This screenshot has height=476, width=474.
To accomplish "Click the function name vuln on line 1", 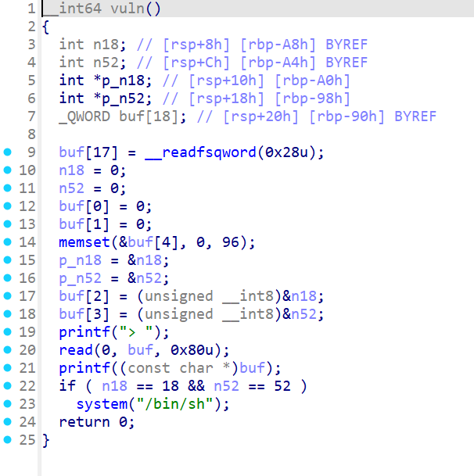I will click(x=127, y=9).
